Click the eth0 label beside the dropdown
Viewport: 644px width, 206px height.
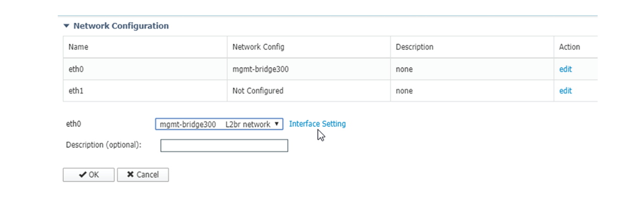tap(74, 124)
